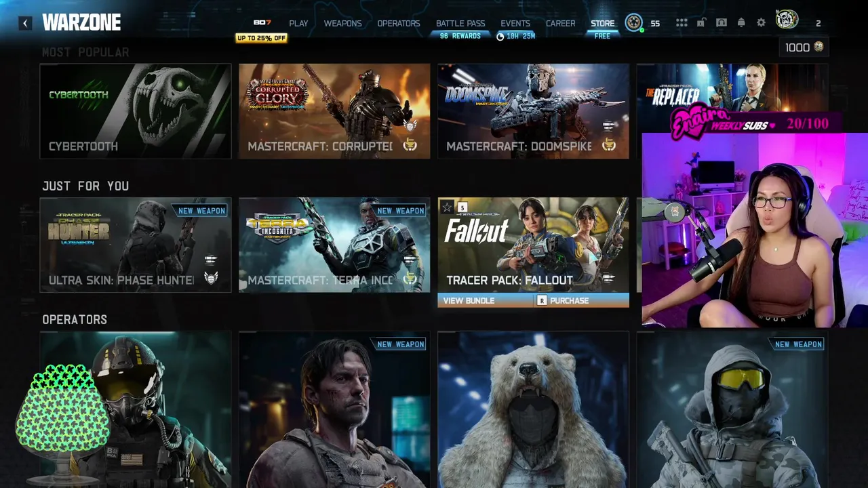Open the Mastercraft: Doomspike bundle
Screen dimensions: 868x488
pyautogui.click(x=533, y=111)
